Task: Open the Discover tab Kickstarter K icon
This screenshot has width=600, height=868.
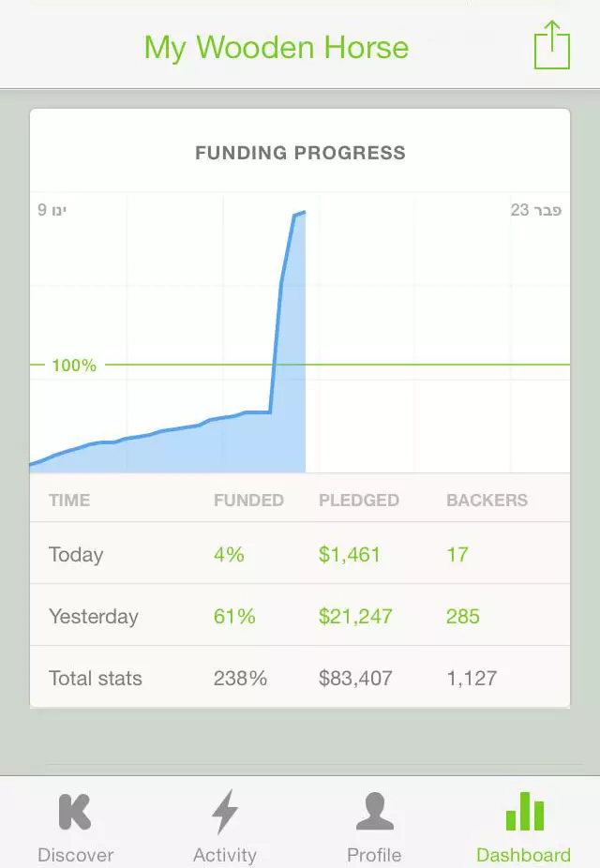Action: (75, 812)
